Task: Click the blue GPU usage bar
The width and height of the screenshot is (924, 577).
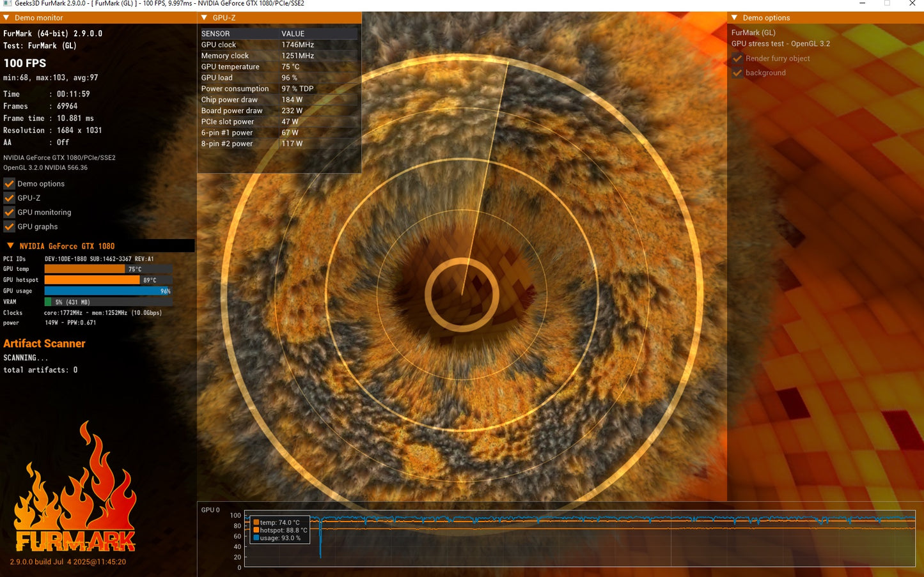Action: (x=109, y=291)
